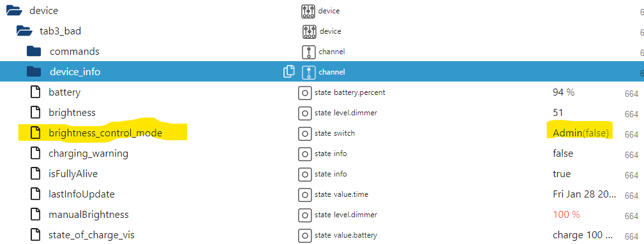Toggle the charging_warning false value

[x=563, y=154]
